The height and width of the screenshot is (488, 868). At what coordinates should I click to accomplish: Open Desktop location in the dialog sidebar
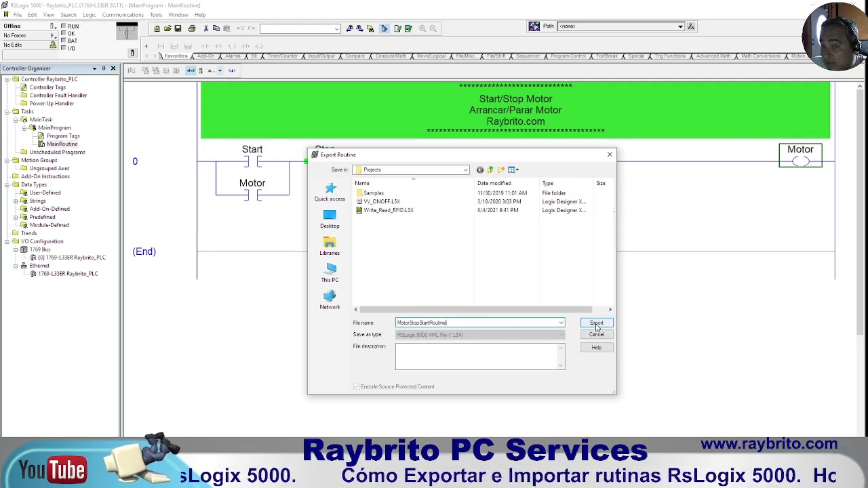pos(330,219)
